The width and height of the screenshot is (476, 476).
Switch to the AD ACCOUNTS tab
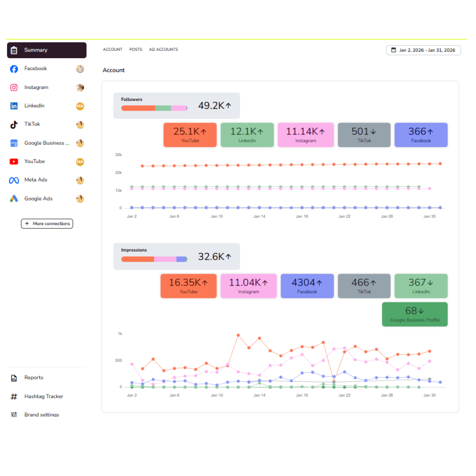[164, 49]
